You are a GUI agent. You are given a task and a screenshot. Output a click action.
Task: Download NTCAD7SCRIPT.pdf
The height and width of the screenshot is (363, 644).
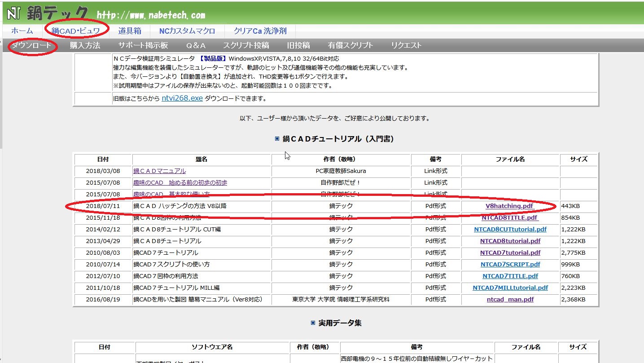pyautogui.click(x=510, y=265)
